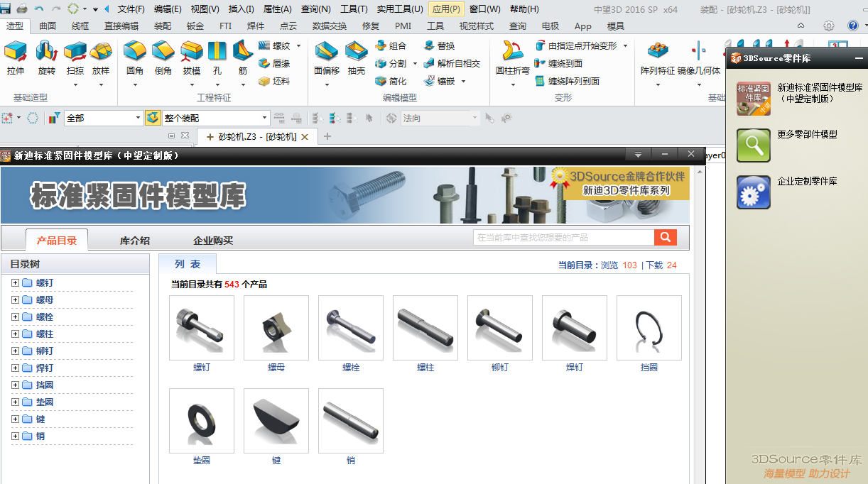
Task: Click the 缠绕阵列到面 tool
Action: [x=567, y=81]
